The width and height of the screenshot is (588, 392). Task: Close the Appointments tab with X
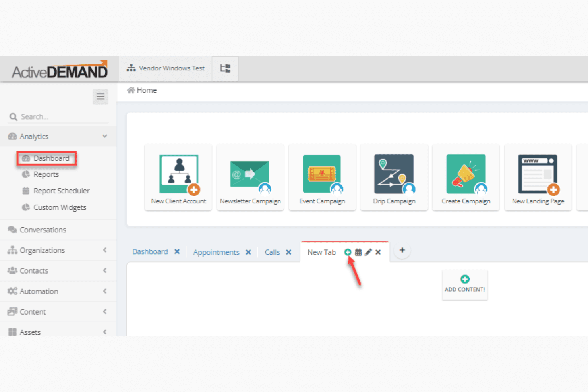coord(248,252)
